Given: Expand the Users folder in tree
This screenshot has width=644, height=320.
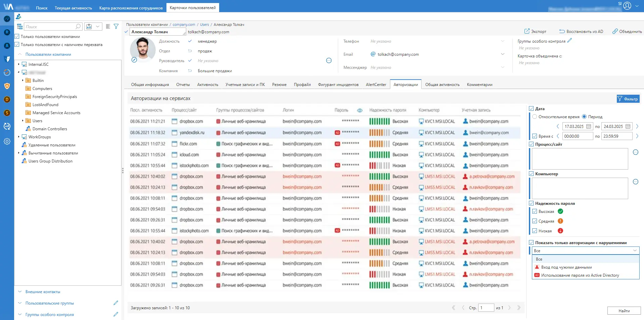Looking at the screenshot, I should 23,121.
